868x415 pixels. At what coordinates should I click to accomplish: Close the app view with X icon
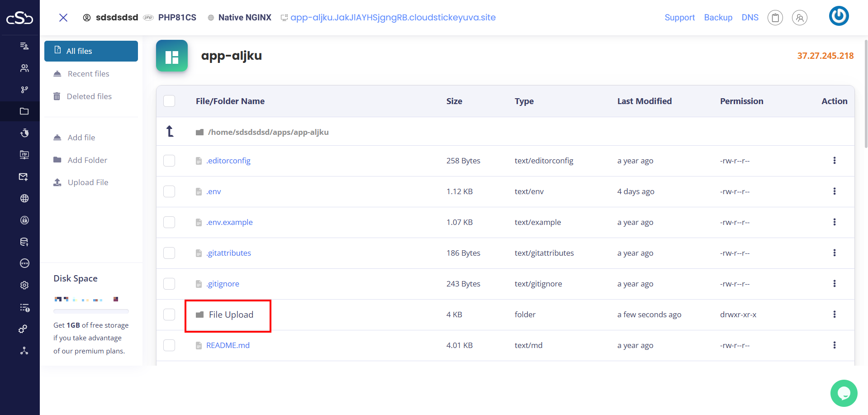pyautogui.click(x=63, y=18)
